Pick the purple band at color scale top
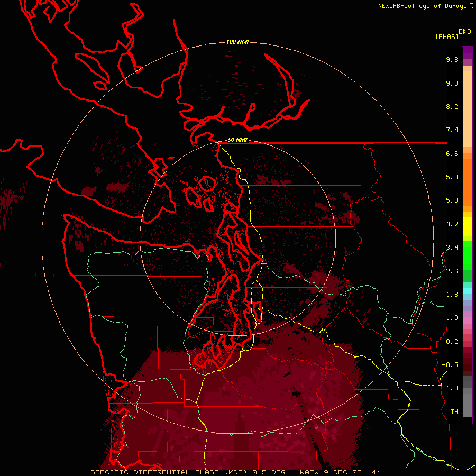The height and width of the screenshot is (476, 476). [467, 53]
